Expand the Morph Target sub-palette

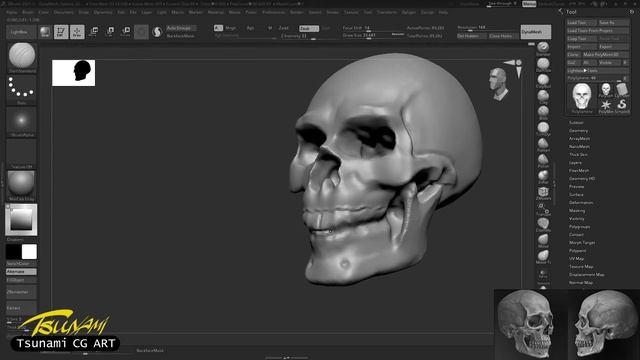(x=582, y=243)
